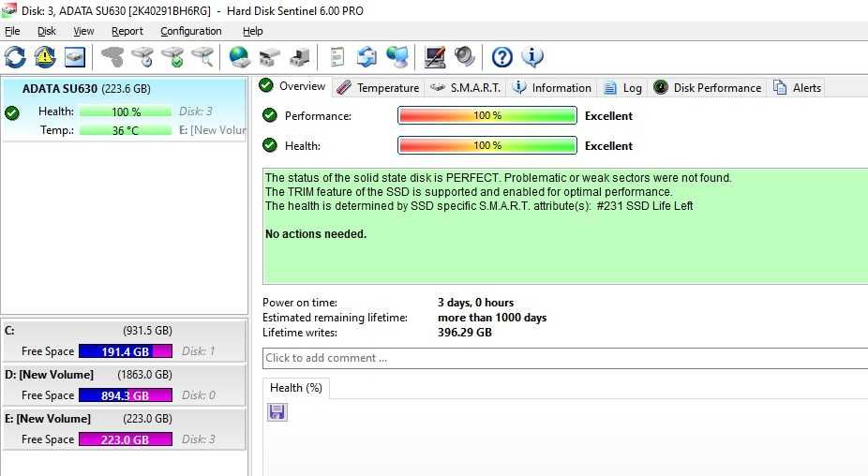Click the green Temp. 36 °C bar
This screenshot has height=476, width=868.
click(126, 130)
